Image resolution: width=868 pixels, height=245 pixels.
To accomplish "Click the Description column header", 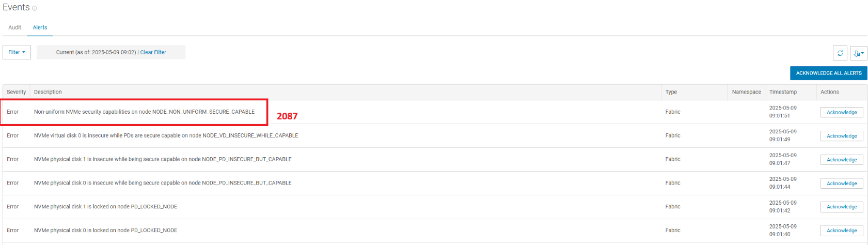I will (48, 92).
